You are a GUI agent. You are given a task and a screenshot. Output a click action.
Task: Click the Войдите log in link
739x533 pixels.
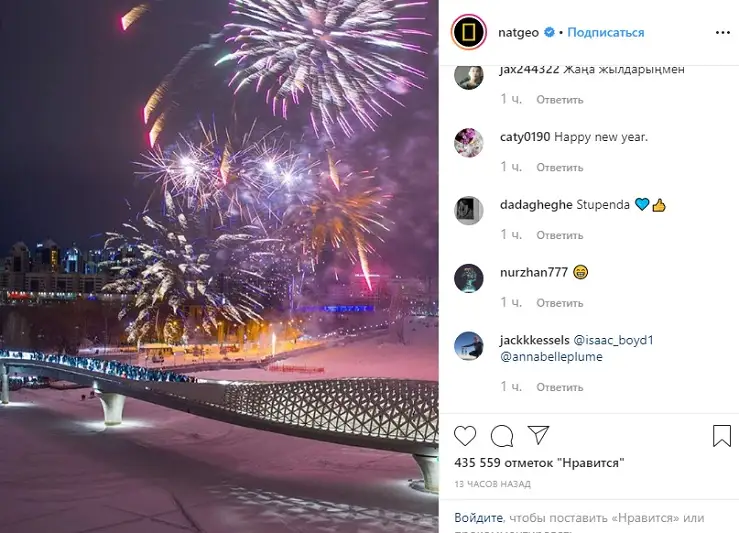pyautogui.click(x=478, y=518)
